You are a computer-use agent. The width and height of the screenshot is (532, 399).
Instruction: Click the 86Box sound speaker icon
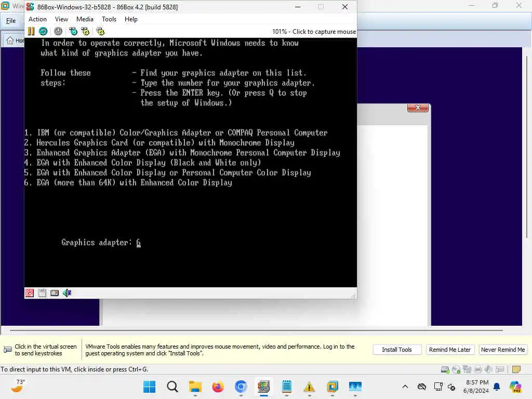click(67, 293)
